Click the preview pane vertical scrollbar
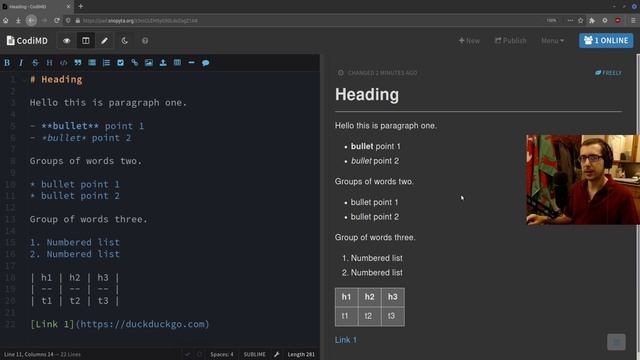This screenshot has height=360, width=640. coord(638,204)
